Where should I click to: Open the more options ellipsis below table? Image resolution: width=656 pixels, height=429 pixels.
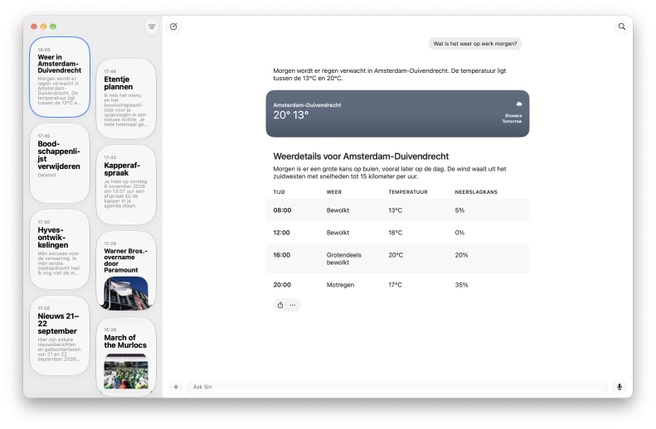coord(292,305)
